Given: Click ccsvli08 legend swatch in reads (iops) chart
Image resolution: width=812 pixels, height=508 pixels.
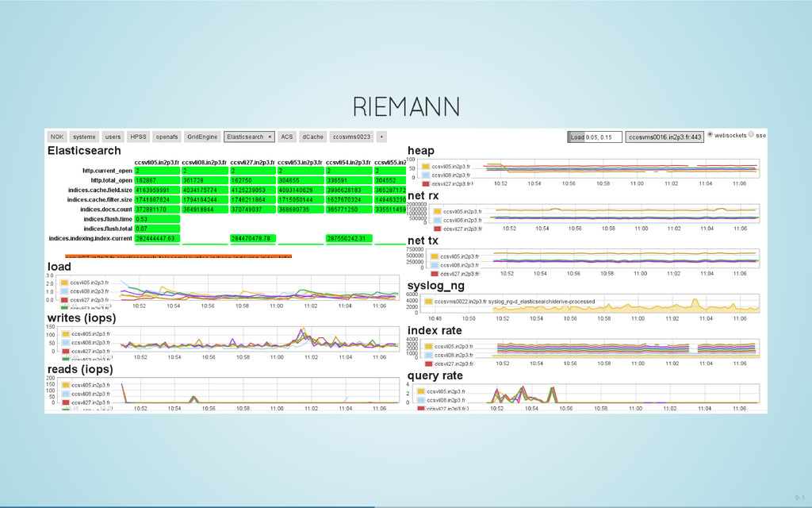Looking at the screenshot, I should coord(65,394).
